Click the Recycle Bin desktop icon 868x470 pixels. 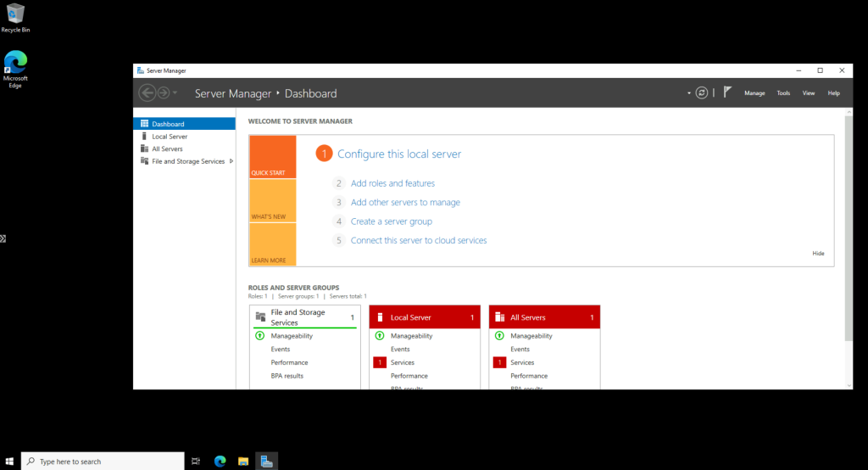point(15,18)
